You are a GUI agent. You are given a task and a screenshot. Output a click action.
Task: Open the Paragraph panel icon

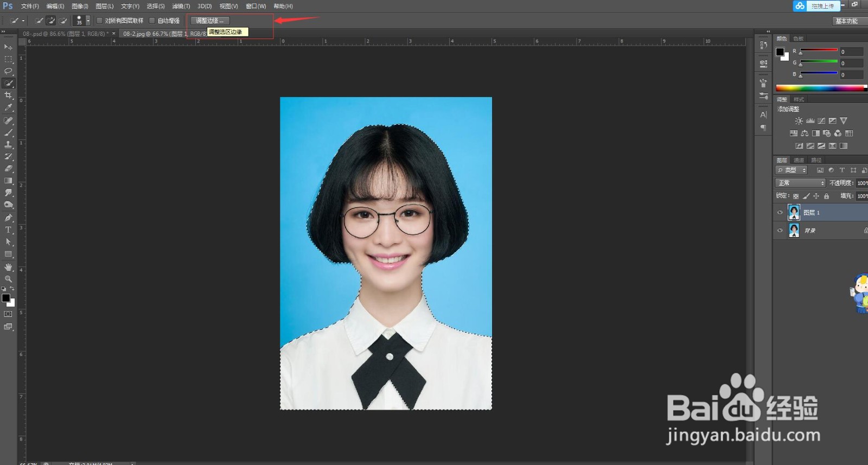tap(763, 128)
